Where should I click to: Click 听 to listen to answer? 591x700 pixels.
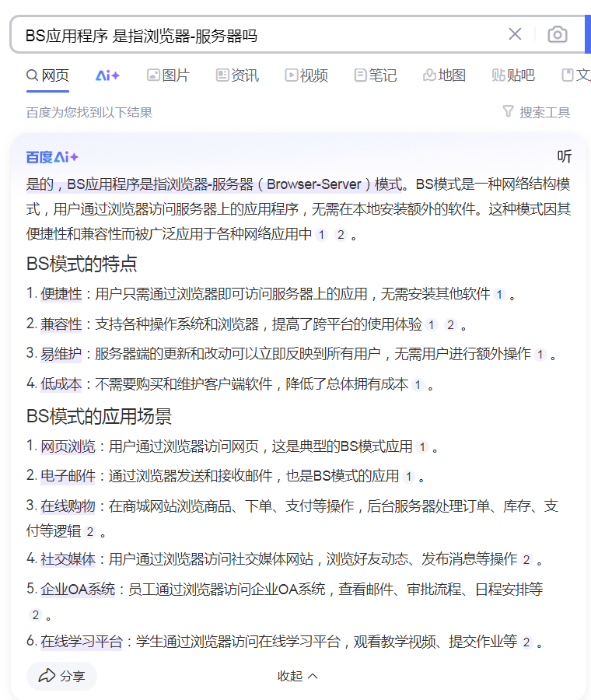[x=565, y=156]
